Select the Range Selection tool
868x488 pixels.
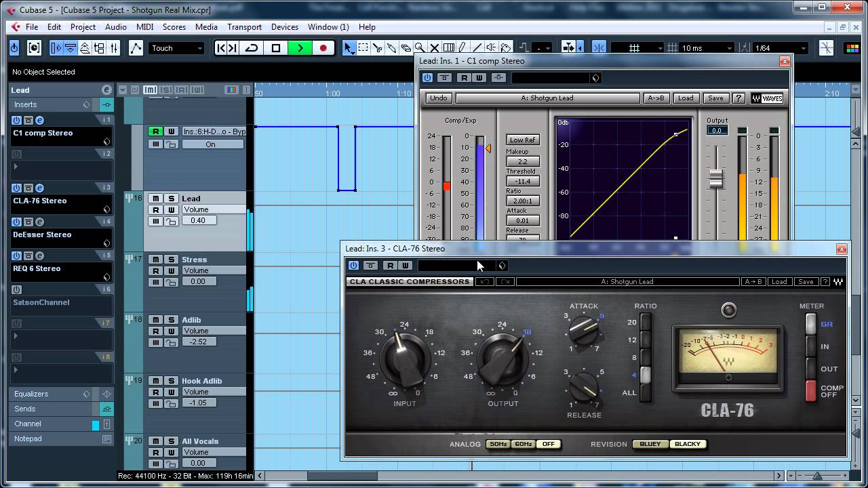coord(363,48)
